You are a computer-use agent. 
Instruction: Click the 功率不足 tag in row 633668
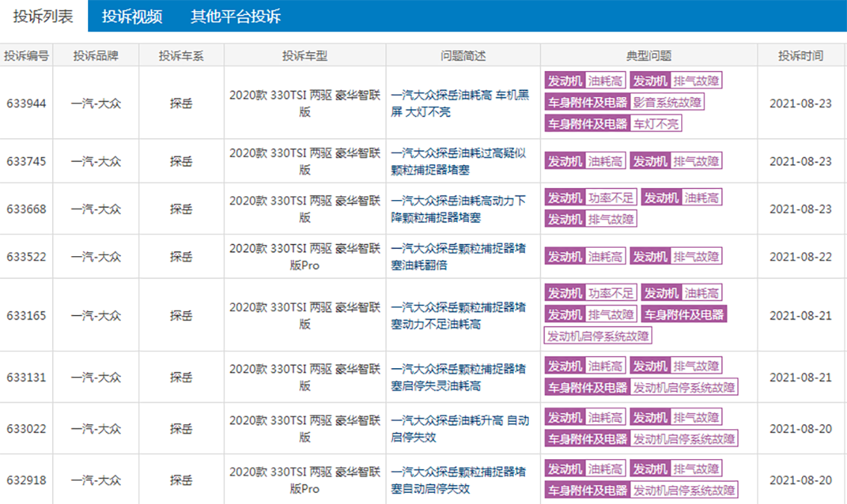coord(611,198)
